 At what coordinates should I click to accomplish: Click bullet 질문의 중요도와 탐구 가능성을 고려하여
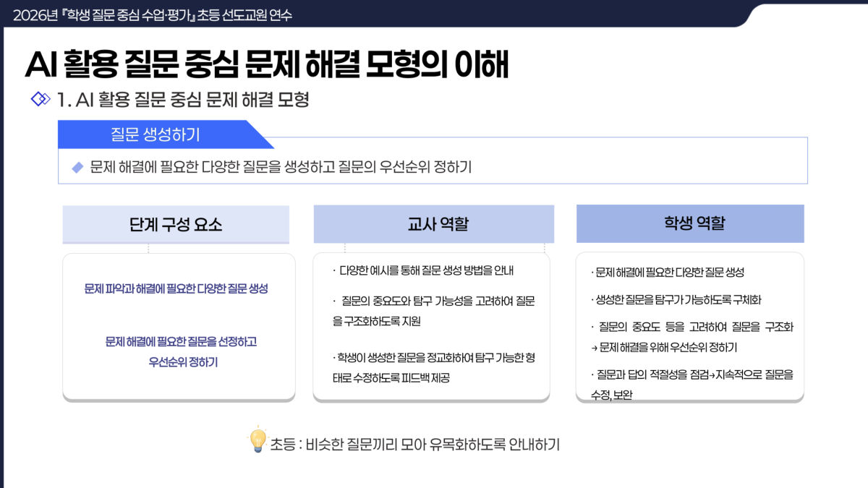tap(433, 301)
